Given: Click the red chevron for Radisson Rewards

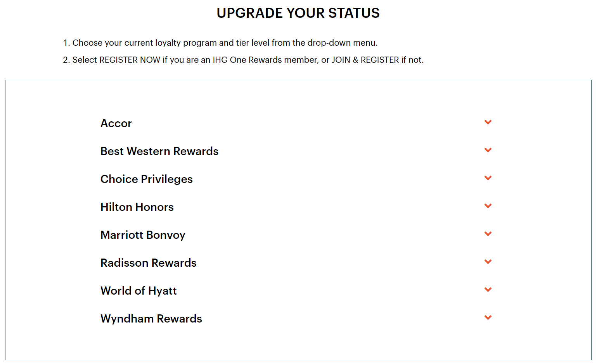Looking at the screenshot, I should click(x=488, y=262).
